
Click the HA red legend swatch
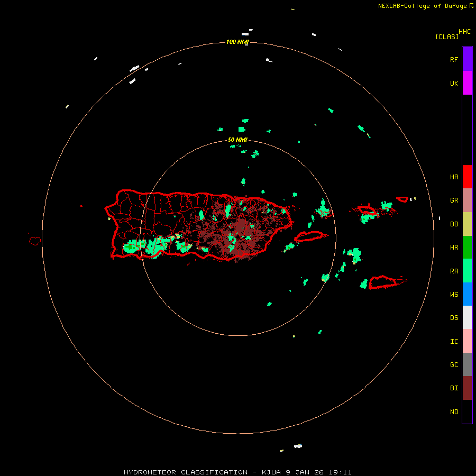tap(467, 177)
